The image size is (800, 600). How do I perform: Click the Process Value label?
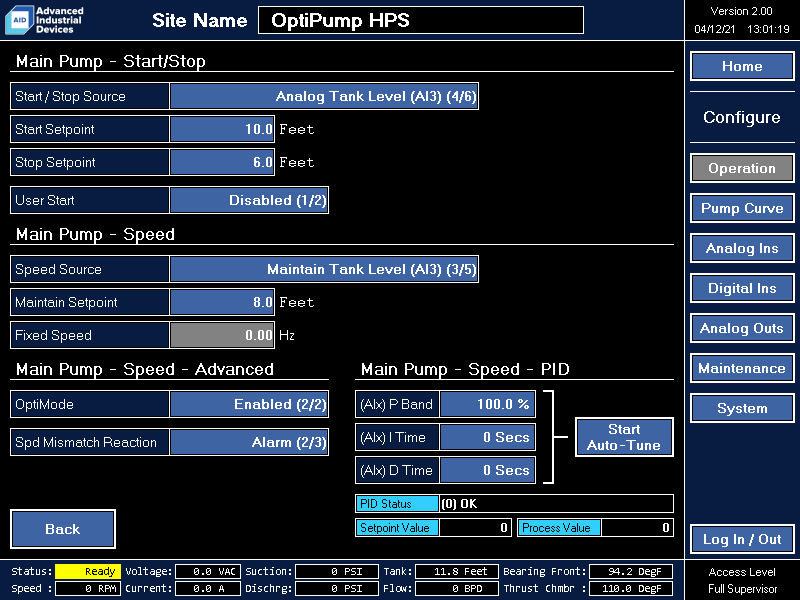click(x=559, y=528)
